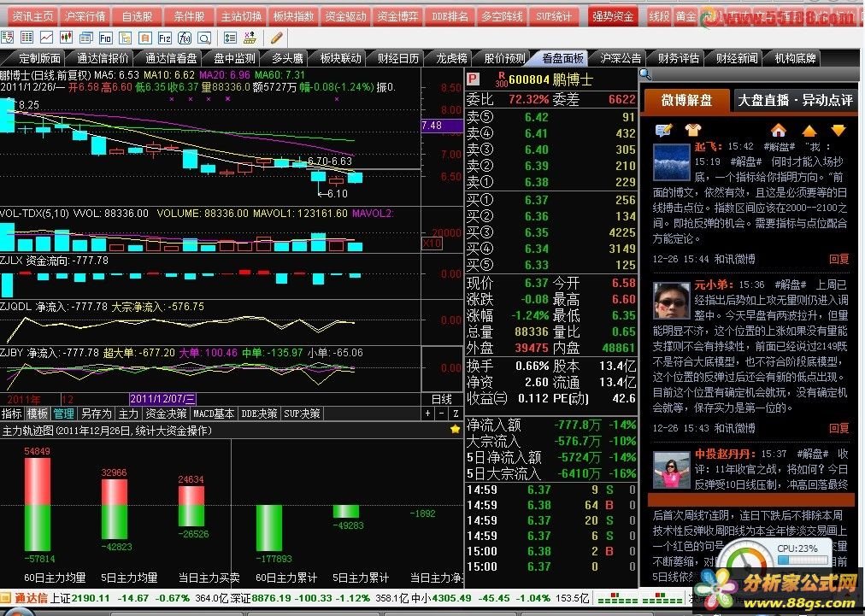Open the list options toolbar icon
This screenshot has height=616, width=865.
231,38
